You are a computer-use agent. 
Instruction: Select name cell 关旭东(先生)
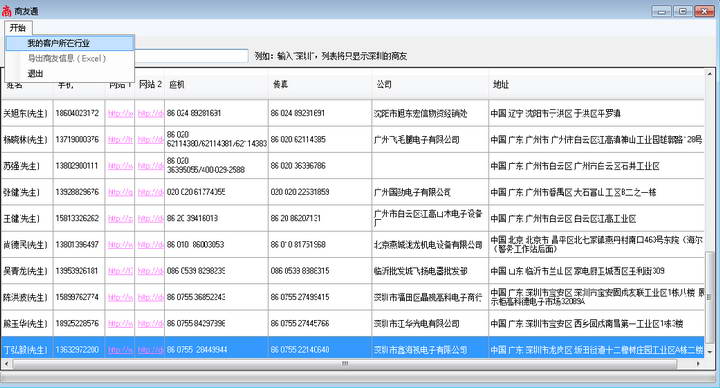(27, 113)
